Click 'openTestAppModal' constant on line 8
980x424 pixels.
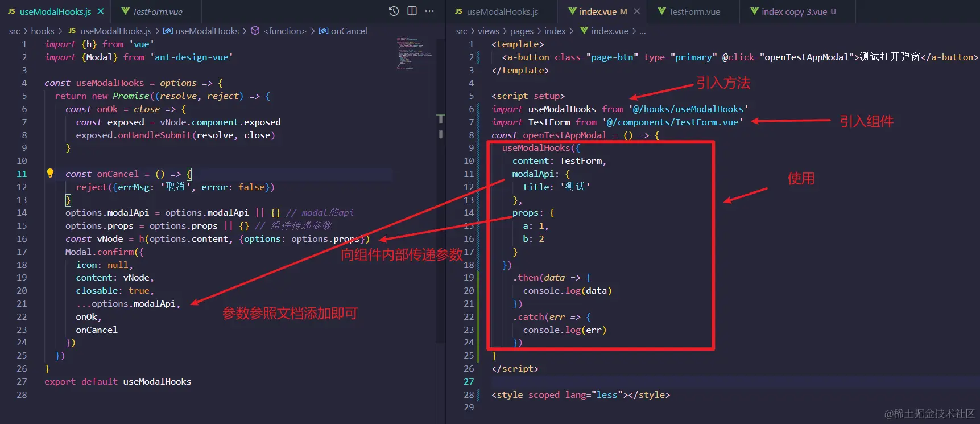[564, 135]
